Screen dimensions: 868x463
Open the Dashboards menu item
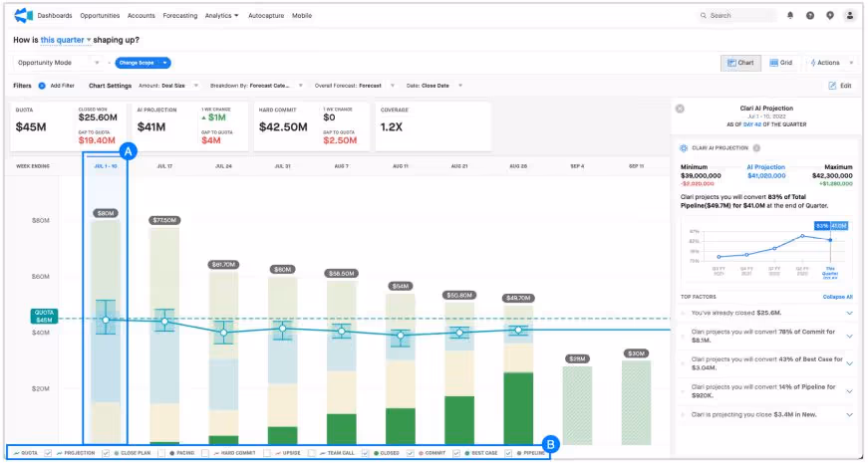coord(55,16)
